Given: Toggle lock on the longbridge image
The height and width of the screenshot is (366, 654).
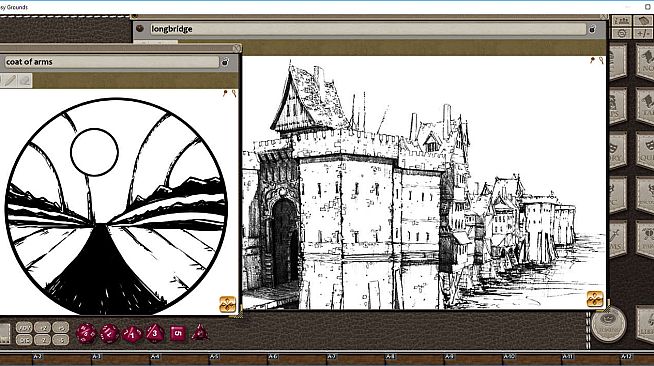Looking at the screenshot, I should (592, 29).
